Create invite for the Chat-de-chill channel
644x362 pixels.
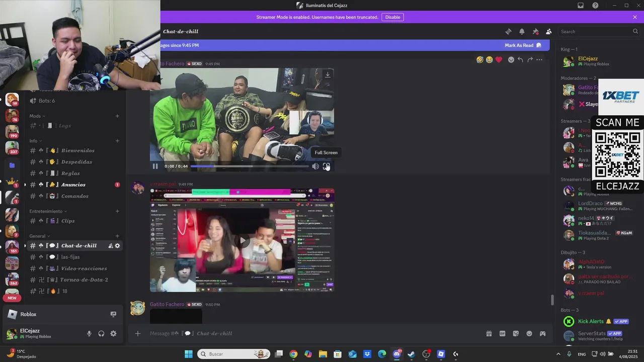(110, 246)
